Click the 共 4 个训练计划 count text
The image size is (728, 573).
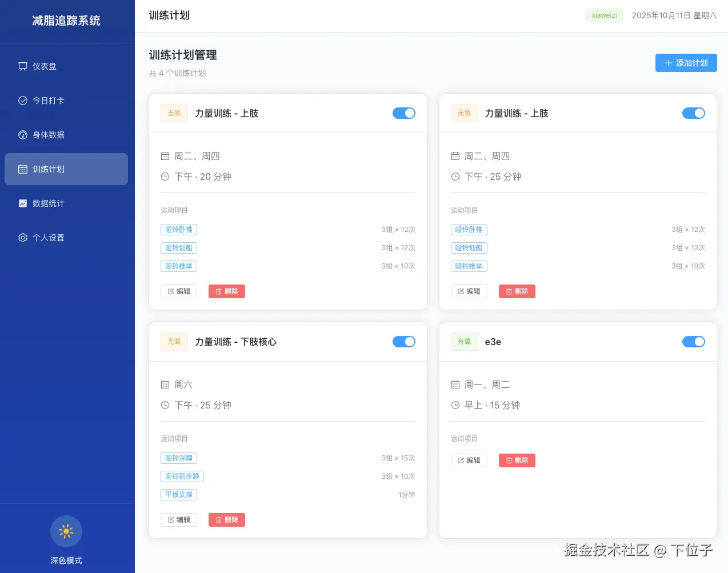177,73
